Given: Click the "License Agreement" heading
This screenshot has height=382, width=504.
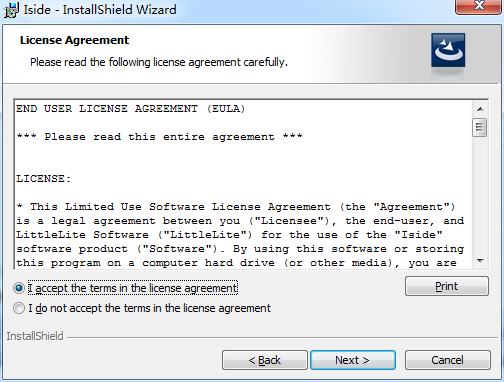Looking at the screenshot, I should coord(74,40).
